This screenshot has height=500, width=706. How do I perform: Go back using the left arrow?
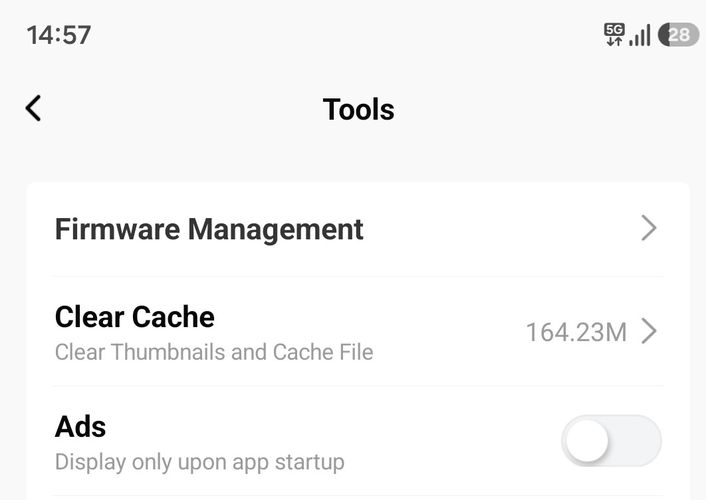34,108
